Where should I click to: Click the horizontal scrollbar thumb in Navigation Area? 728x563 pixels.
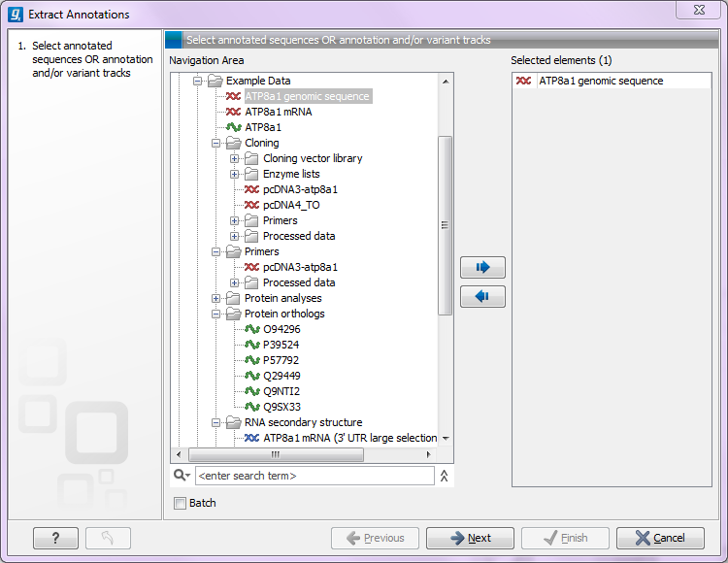pyautogui.click(x=276, y=454)
